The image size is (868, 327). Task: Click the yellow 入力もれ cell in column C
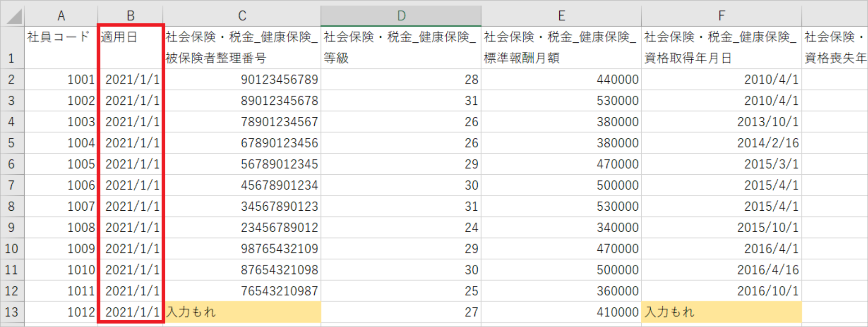[242, 312]
